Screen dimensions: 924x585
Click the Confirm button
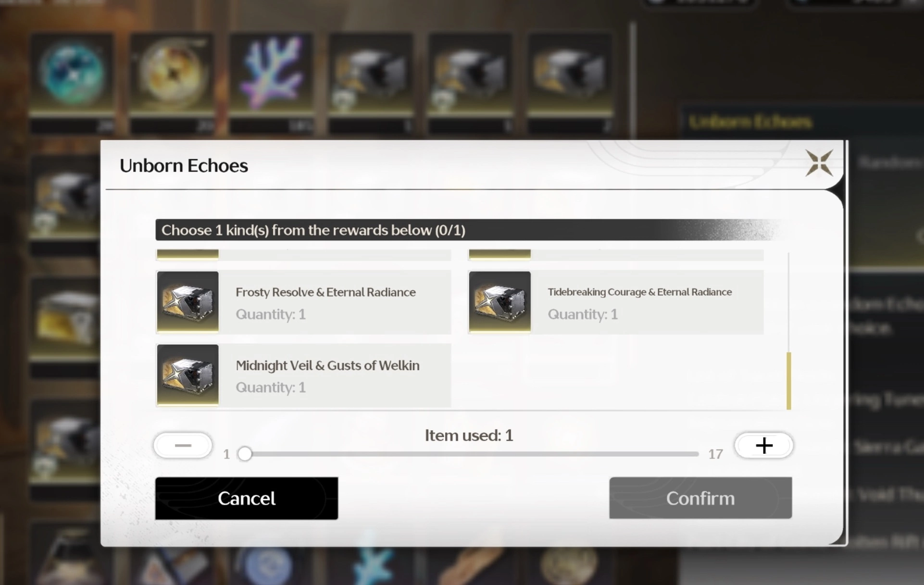coord(700,498)
